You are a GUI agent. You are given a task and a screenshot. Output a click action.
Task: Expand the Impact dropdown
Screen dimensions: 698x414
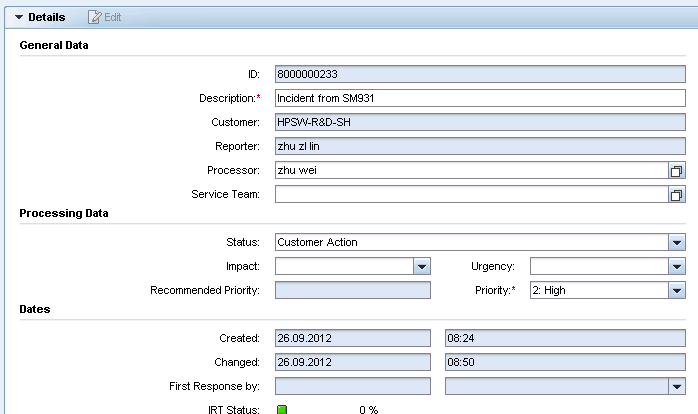(x=422, y=267)
